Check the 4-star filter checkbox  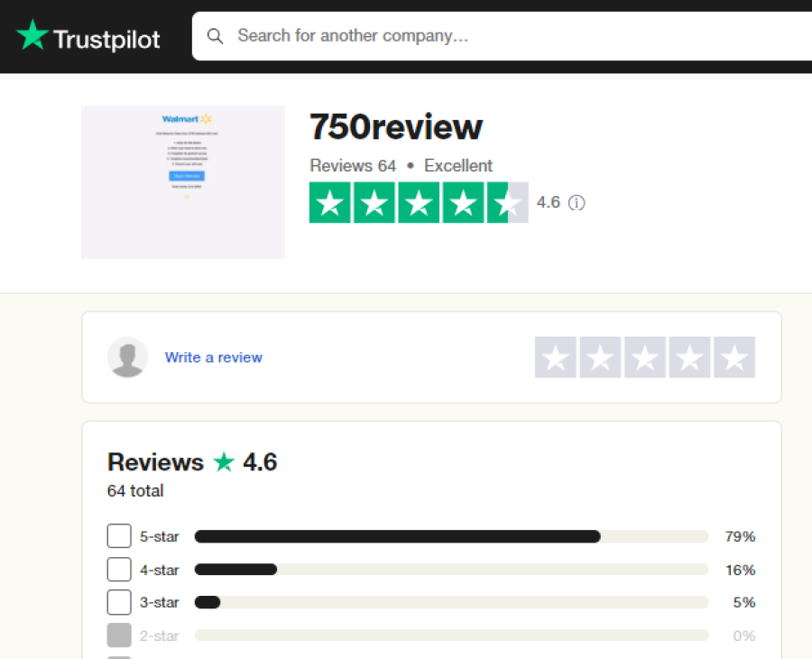point(119,570)
